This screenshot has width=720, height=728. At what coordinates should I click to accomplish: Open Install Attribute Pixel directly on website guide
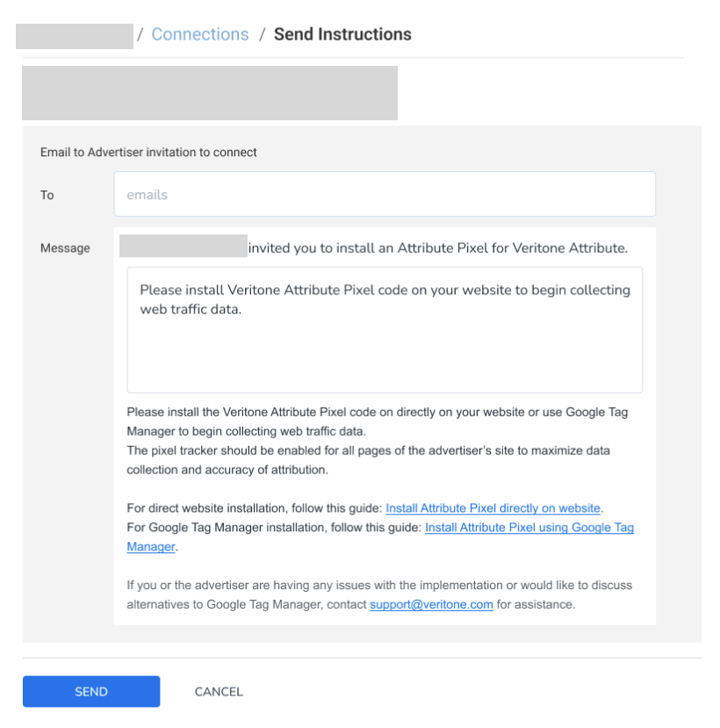493,508
